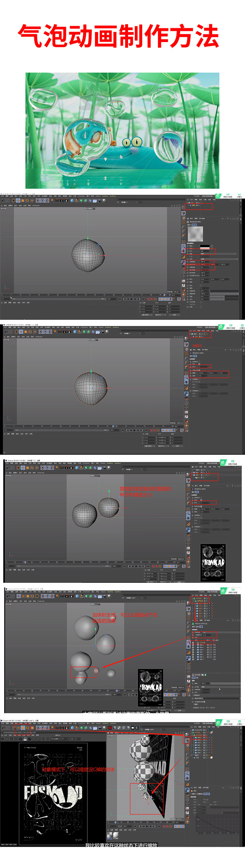245x868 pixels.
Task: Click seed value field showing 665
Action: tap(205, 251)
